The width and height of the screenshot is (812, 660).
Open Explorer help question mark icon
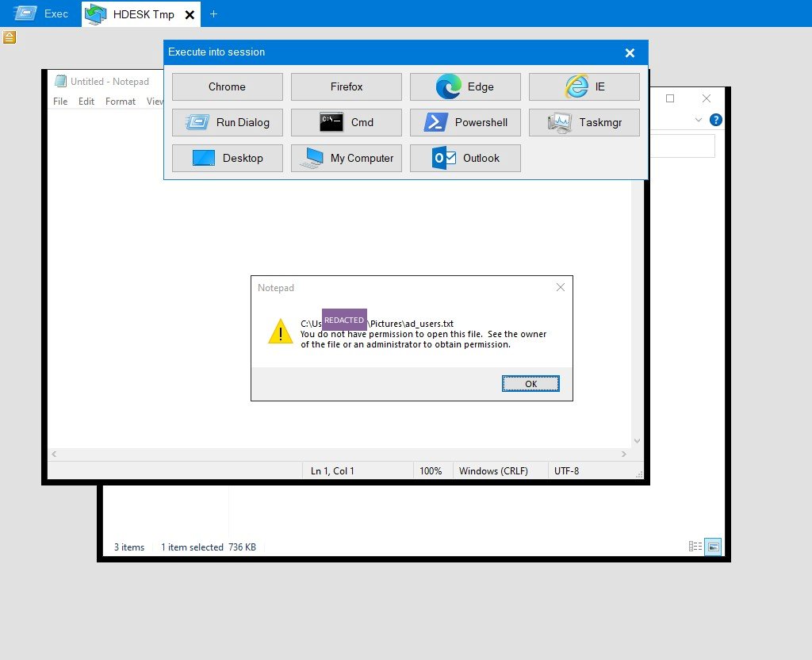point(716,121)
